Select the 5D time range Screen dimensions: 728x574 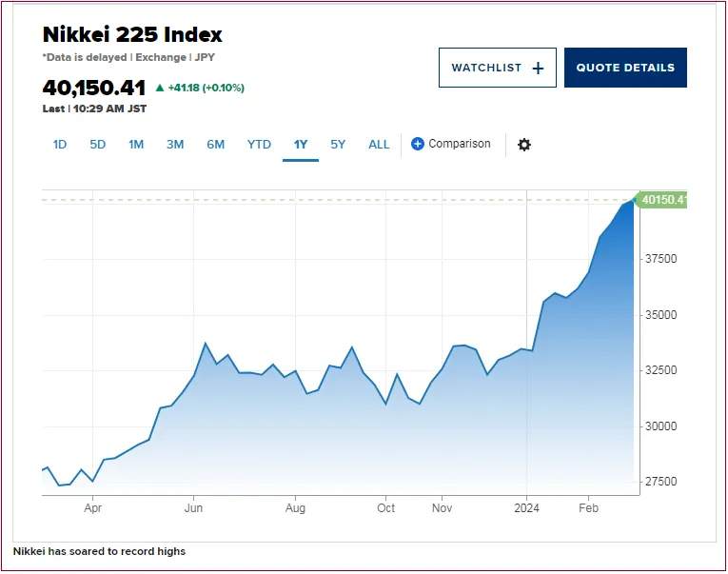pyautogui.click(x=97, y=145)
